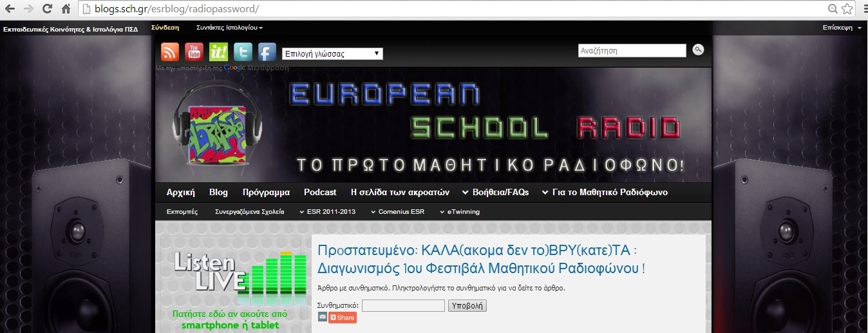
Task: Click the red Share button
Action: [343, 318]
